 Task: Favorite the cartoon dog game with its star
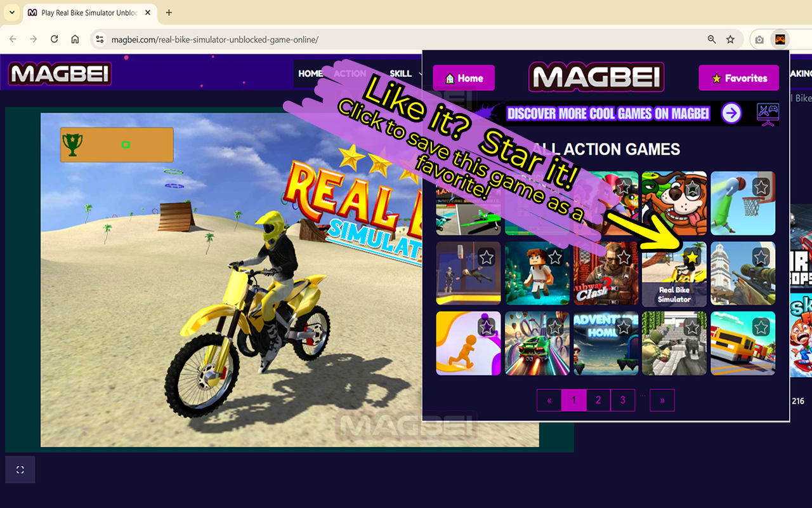pyautogui.click(x=693, y=187)
